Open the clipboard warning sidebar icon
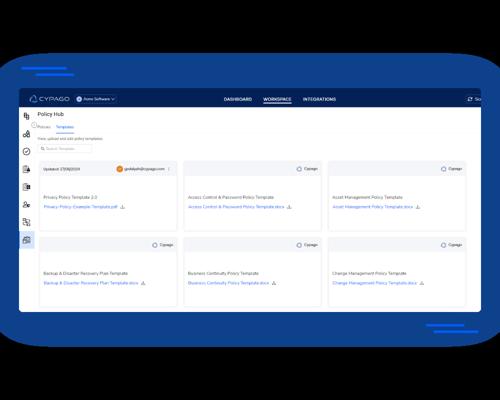Image resolution: width=500 pixels, height=400 pixels. (x=26, y=169)
